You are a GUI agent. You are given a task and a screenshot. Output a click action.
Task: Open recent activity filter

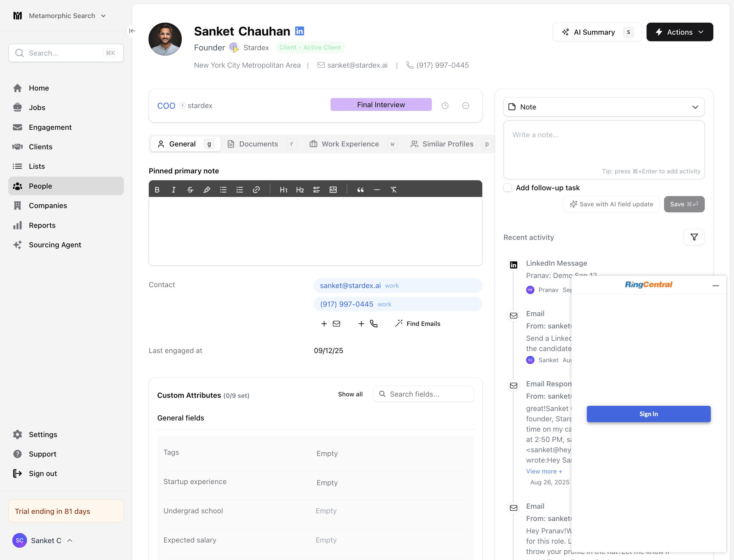click(x=694, y=237)
